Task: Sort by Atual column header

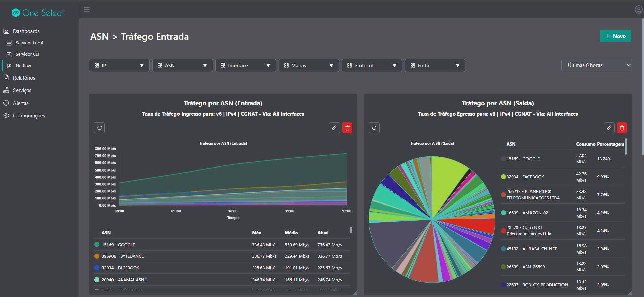Action: coord(323,233)
